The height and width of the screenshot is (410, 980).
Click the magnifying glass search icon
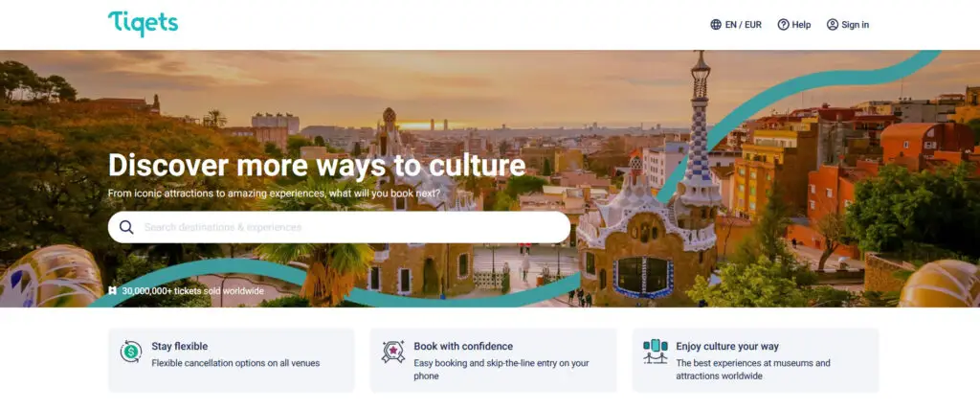(x=127, y=227)
